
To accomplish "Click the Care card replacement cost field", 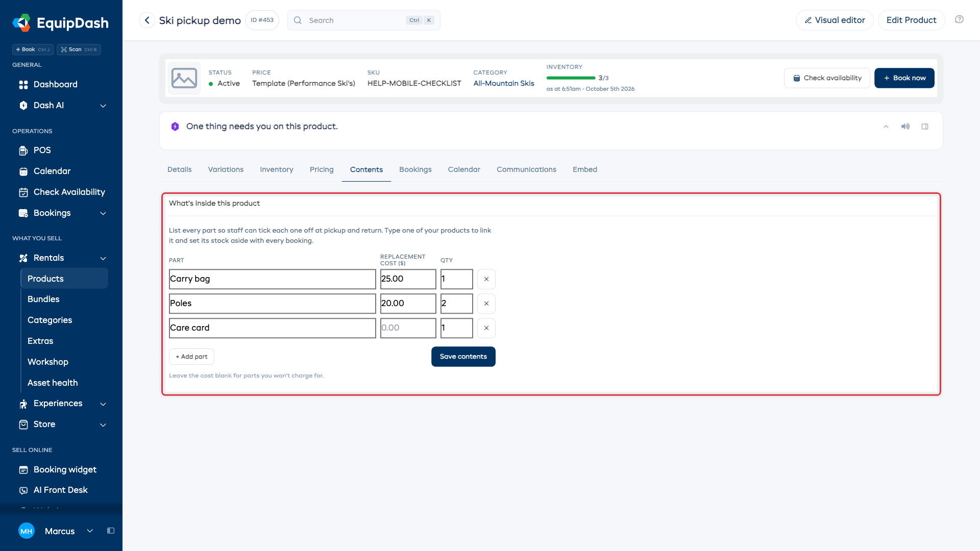I will (x=408, y=328).
